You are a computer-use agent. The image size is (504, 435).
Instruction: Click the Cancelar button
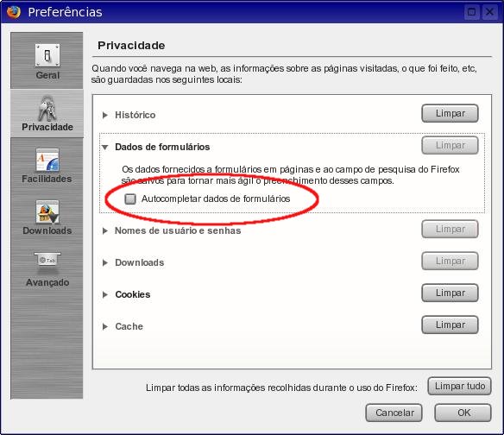pyautogui.click(x=394, y=413)
